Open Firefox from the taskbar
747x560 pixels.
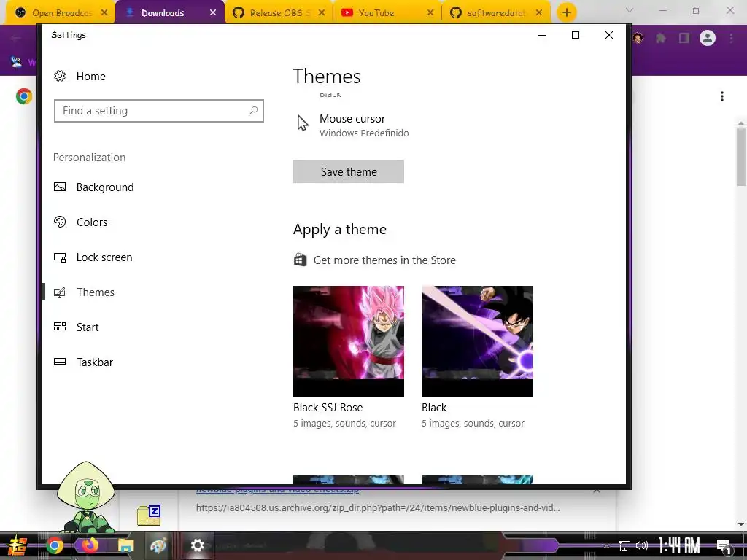coord(90,545)
